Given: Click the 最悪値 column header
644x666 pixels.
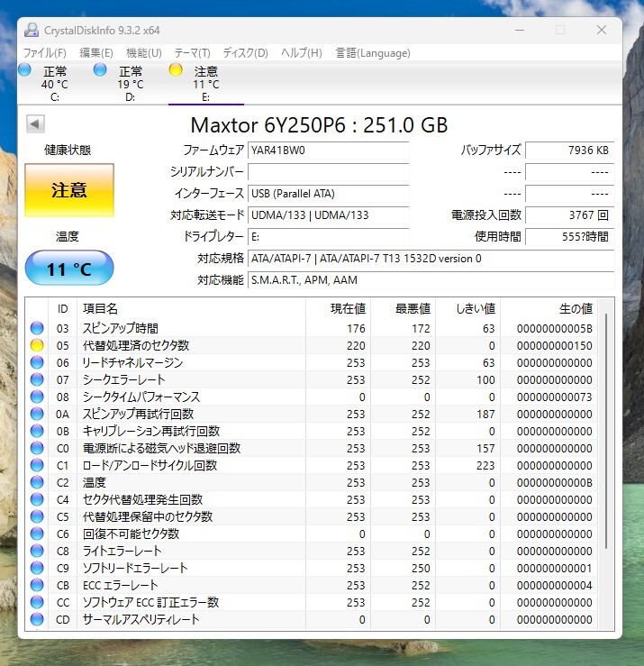Looking at the screenshot, I should pyautogui.click(x=413, y=309).
